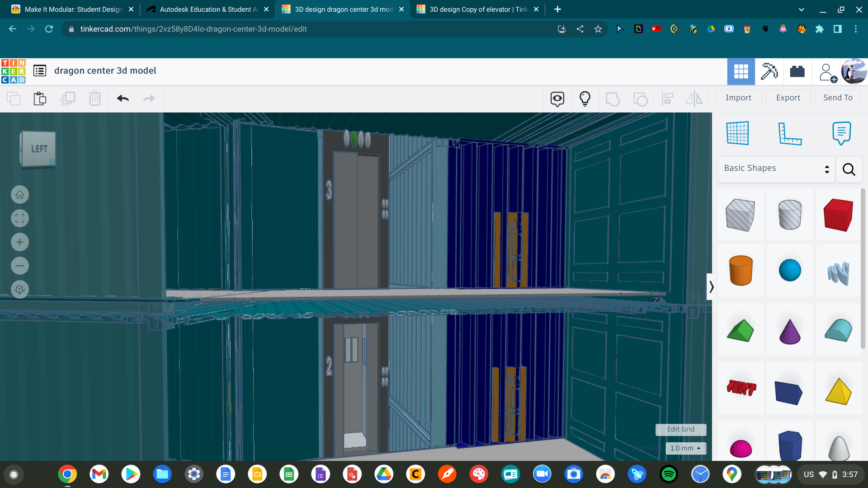868x488 pixels.
Task: Switch to Make It Modular tab
Action: (72, 9)
